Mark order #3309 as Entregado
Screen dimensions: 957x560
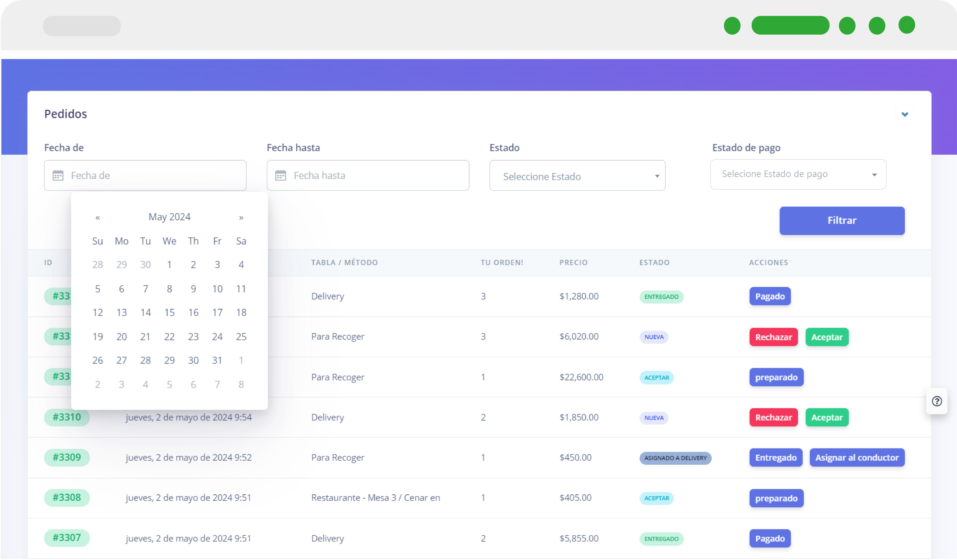coord(776,458)
